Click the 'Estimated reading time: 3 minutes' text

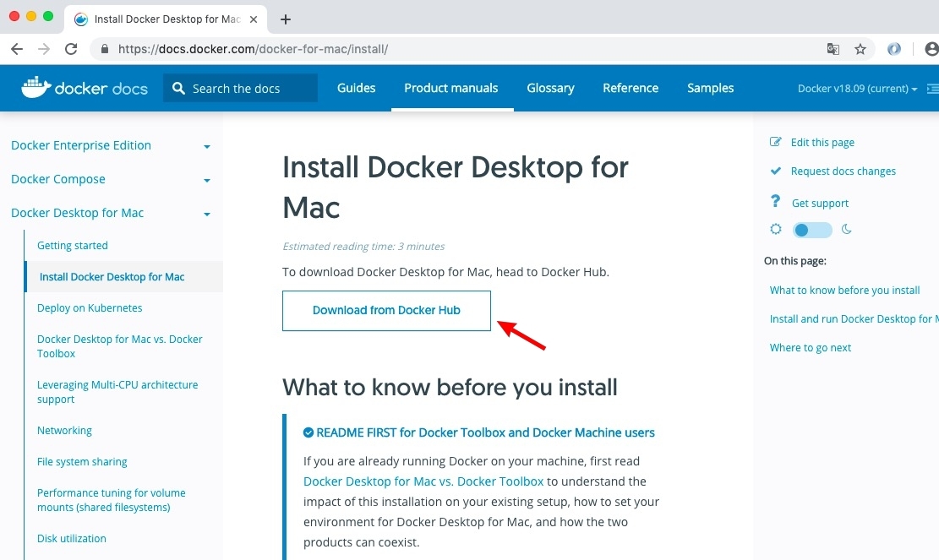[363, 247]
